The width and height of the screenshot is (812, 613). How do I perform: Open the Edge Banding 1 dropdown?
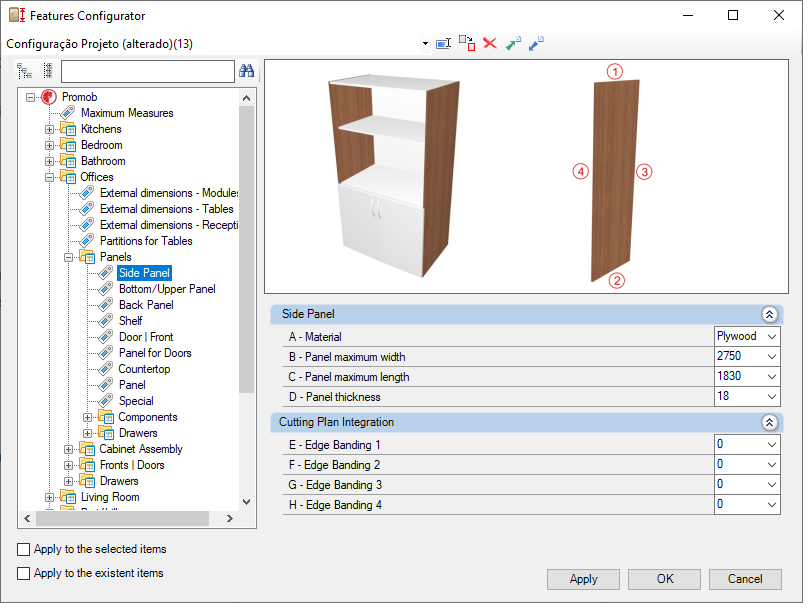(772, 445)
